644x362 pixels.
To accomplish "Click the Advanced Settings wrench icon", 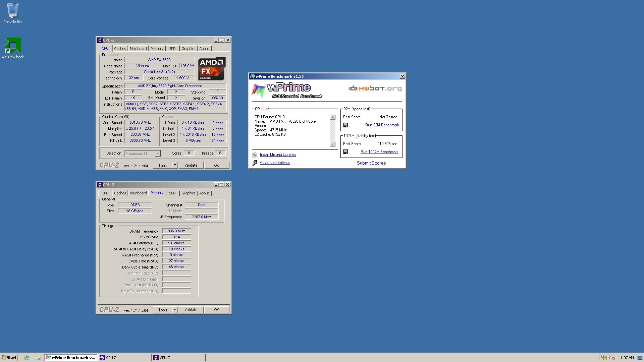I will tap(254, 163).
